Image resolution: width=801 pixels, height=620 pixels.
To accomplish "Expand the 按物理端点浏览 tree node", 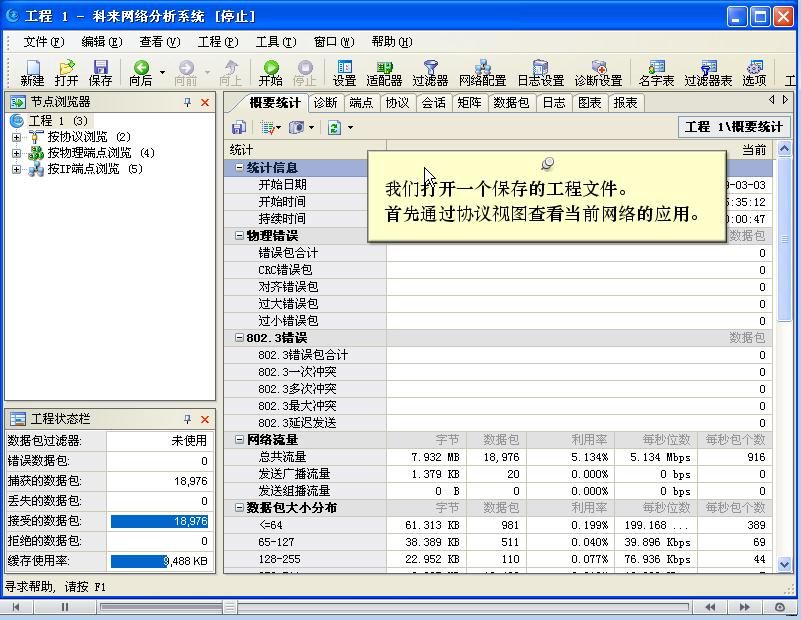I will [x=17, y=153].
